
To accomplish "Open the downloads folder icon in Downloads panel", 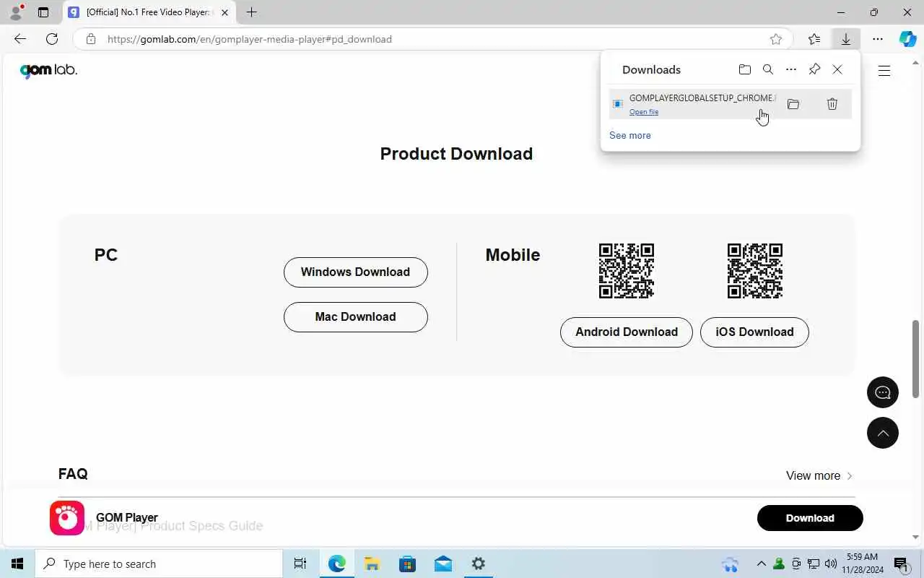I will [745, 69].
